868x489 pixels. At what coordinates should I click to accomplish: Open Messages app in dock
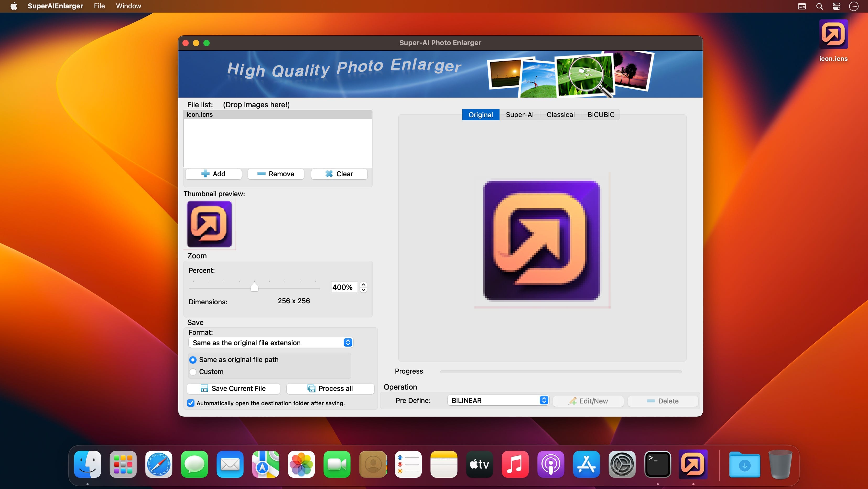[194, 464]
